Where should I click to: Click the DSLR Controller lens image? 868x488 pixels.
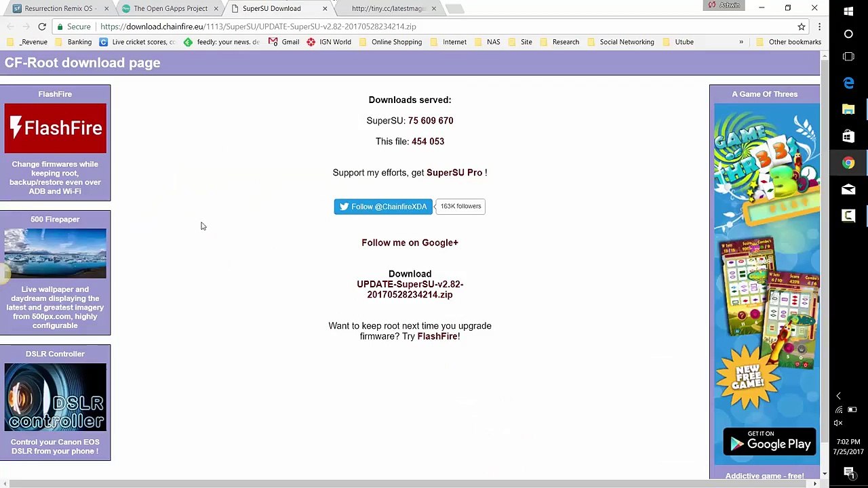click(x=55, y=397)
